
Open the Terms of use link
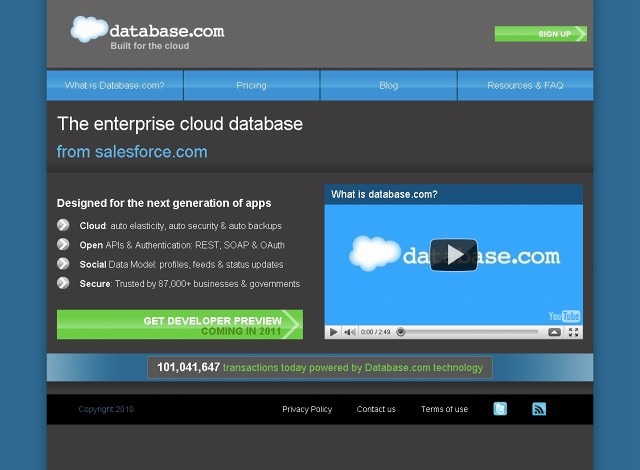point(444,409)
